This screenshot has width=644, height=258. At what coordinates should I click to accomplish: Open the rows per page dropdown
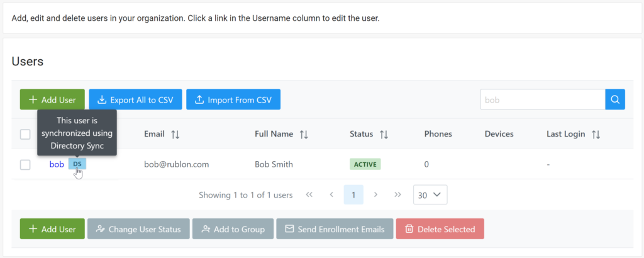(430, 195)
